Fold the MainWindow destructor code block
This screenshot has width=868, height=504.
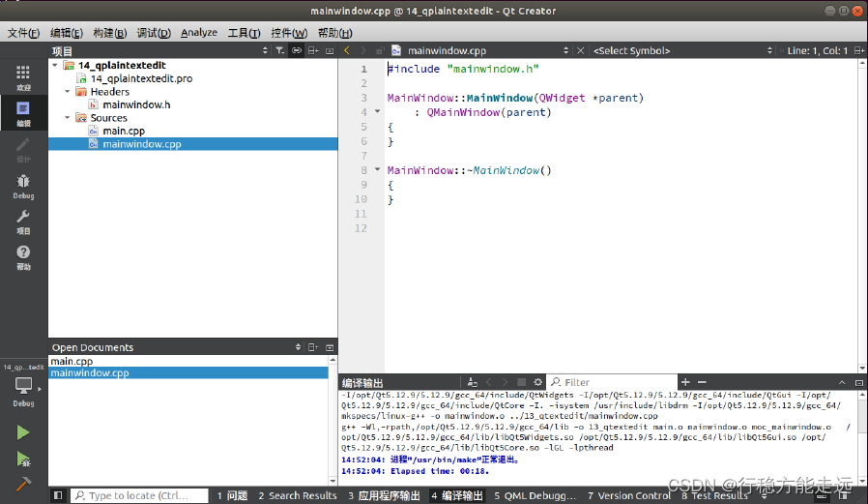(378, 169)
